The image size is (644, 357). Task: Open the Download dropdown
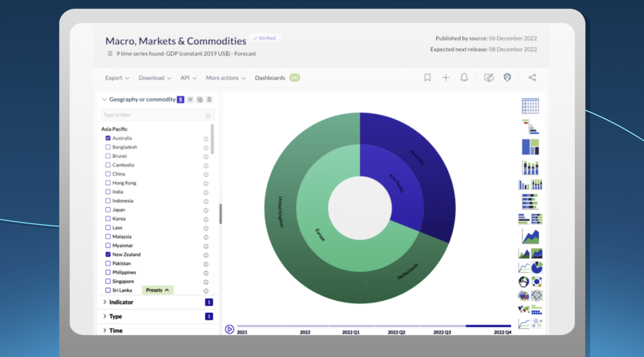point(155,78)
